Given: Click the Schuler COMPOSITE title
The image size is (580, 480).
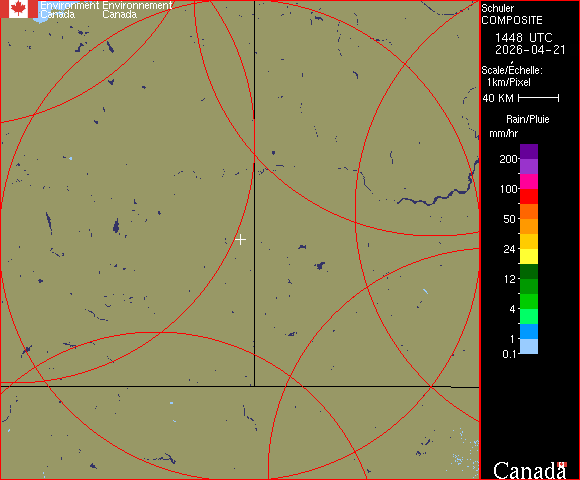Looking at the screenshot, I should [x=512, y=14].
